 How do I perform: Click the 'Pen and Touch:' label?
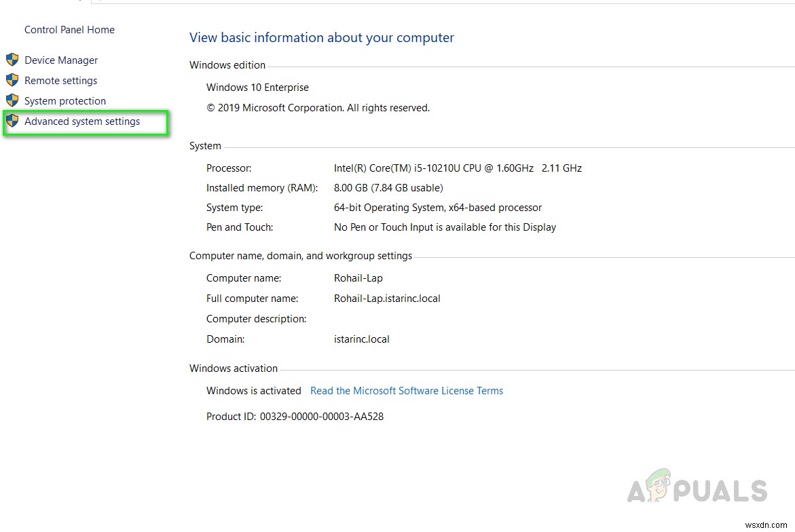pyautogui.click(x=239, y=227)
